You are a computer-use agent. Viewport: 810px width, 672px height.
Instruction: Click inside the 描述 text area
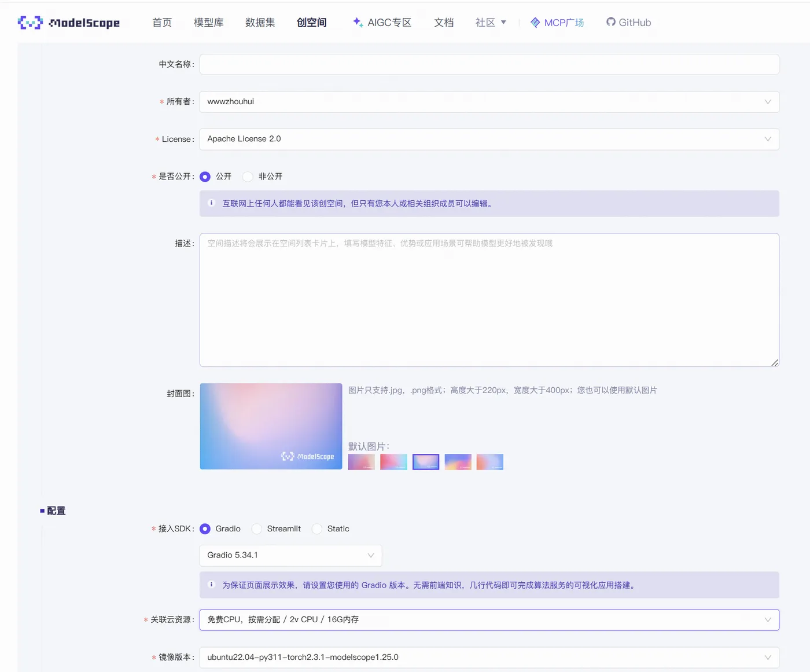[x=489, y=300]
